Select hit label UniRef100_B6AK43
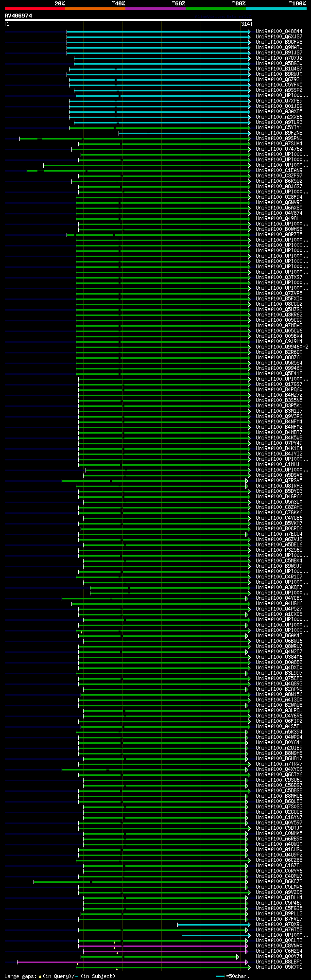 279,635
